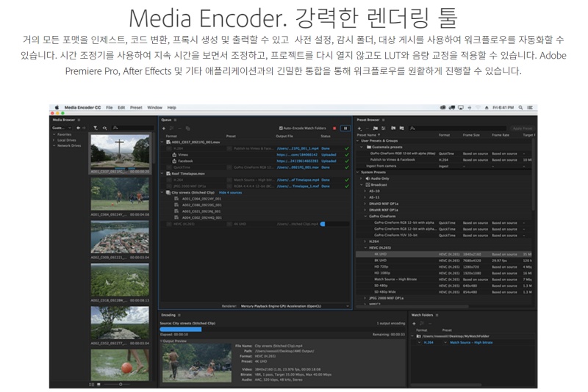The image size is (588, 392).
Task: Click the Create new preset plus icon
Action: coord(359,128)
